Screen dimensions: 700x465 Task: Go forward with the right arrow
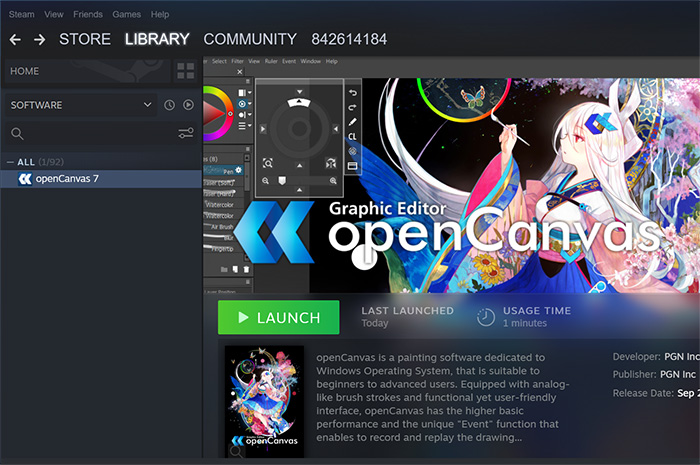(x=40, y=40)
